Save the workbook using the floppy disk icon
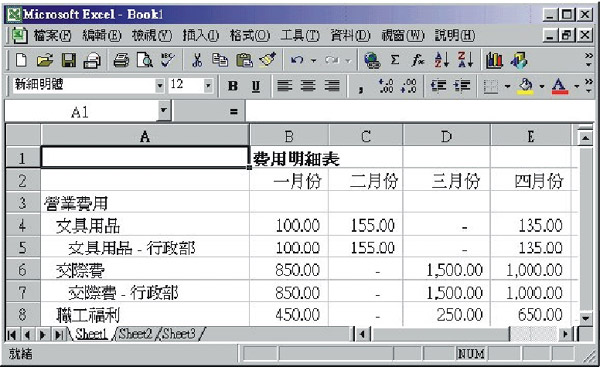This screenshot has height=367, width=600. 69,60
